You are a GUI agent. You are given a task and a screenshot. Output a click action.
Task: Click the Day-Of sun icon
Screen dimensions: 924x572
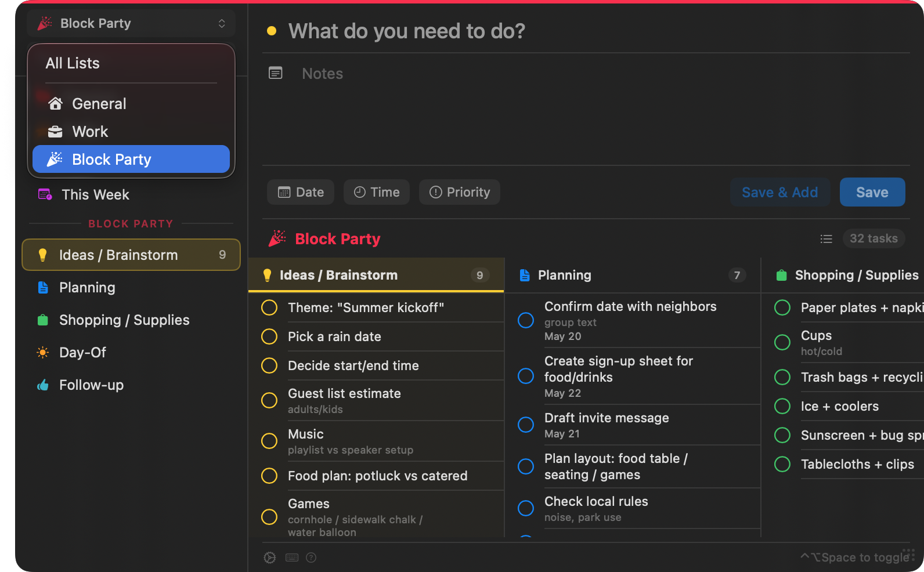click(x=43, y=352)
